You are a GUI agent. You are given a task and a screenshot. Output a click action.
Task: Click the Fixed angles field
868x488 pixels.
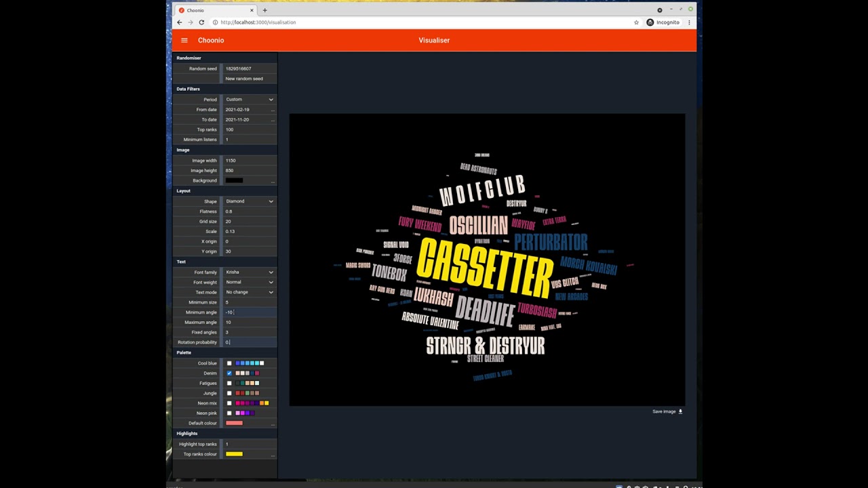[x=250, y=332]
